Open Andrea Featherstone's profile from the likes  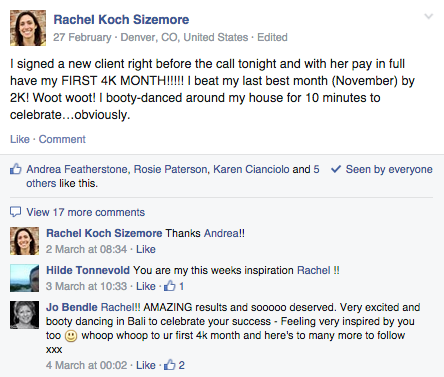tap(77, 169)
